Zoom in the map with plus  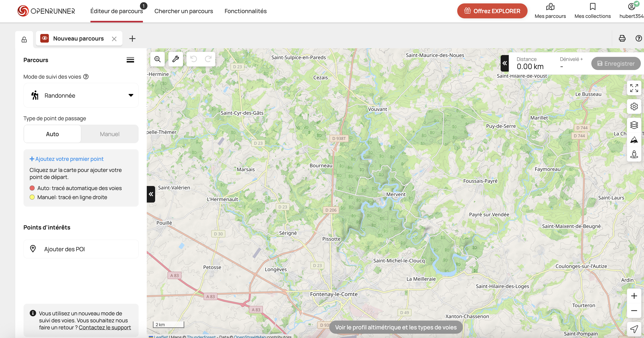634,296
